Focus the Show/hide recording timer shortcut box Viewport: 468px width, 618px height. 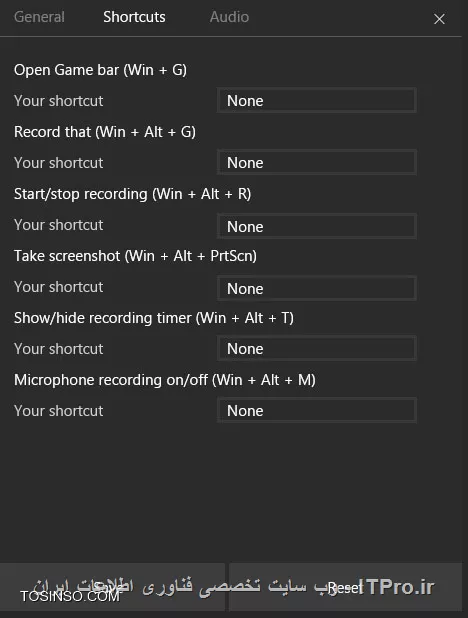(317, 348)
